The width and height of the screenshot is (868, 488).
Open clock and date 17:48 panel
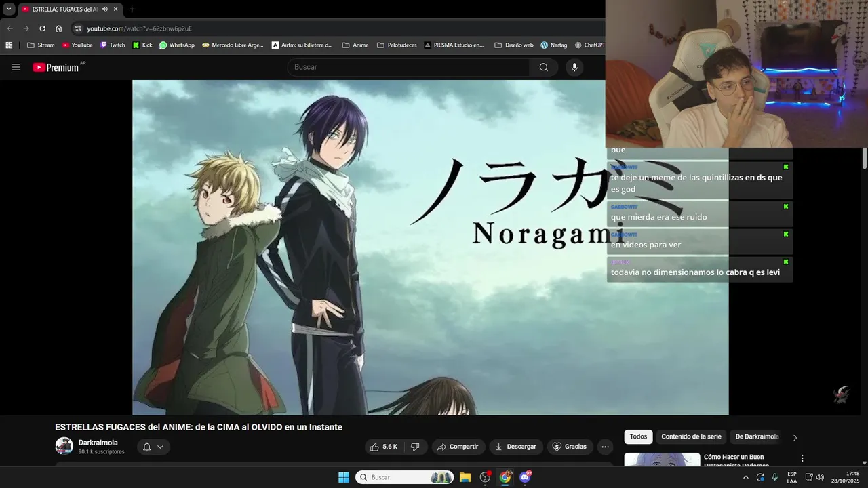[846, 477]
